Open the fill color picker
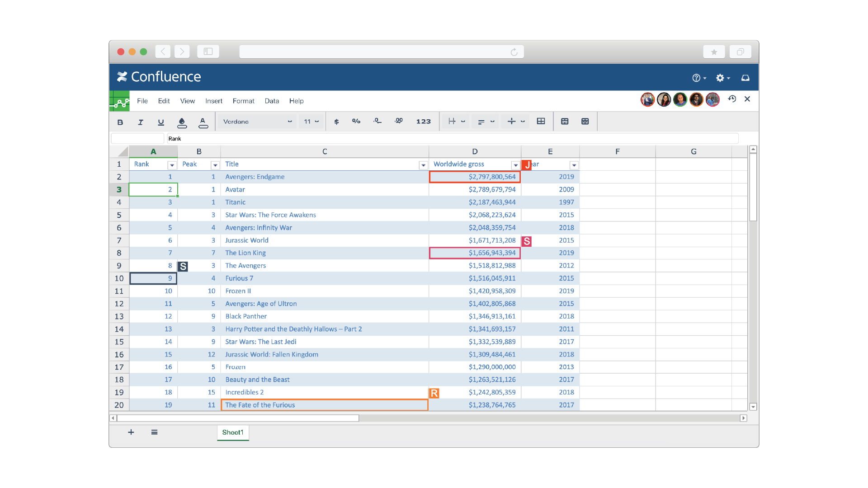Viewport: 868px width, 488px height. click(182, 122)
